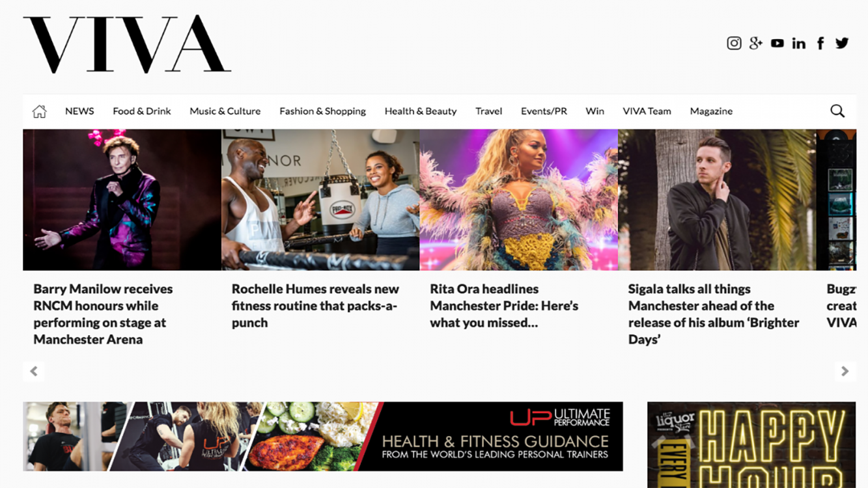Select the Food & Drink menu
868x488 pixels.
coord(142,111)
